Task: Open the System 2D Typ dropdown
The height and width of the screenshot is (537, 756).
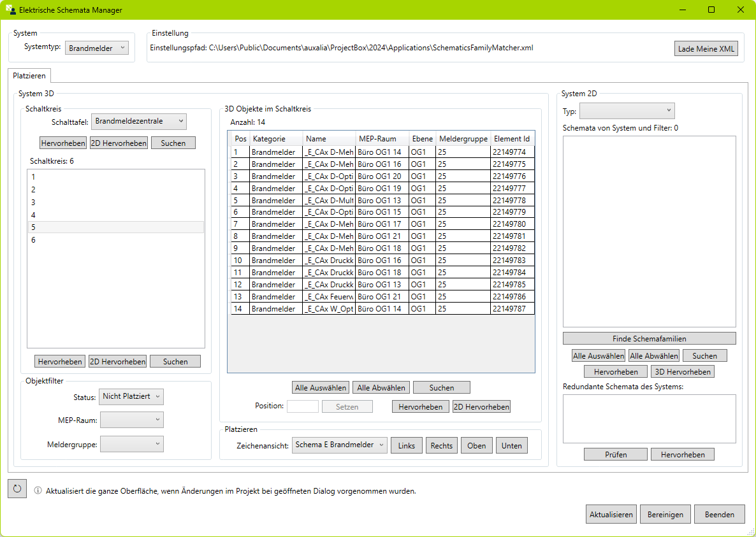Action: (x=627, y=111)
